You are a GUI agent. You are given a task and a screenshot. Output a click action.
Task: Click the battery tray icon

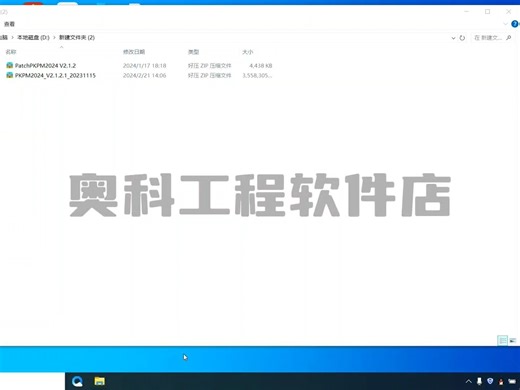512,381
